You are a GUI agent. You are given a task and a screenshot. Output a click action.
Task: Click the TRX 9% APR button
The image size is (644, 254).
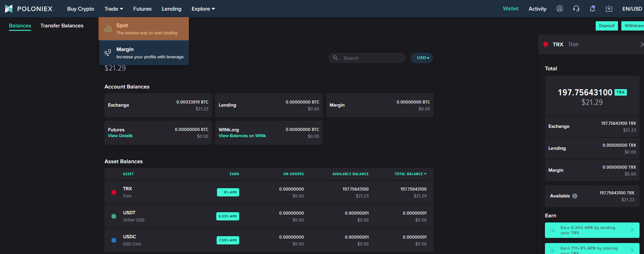pos(228,192)
